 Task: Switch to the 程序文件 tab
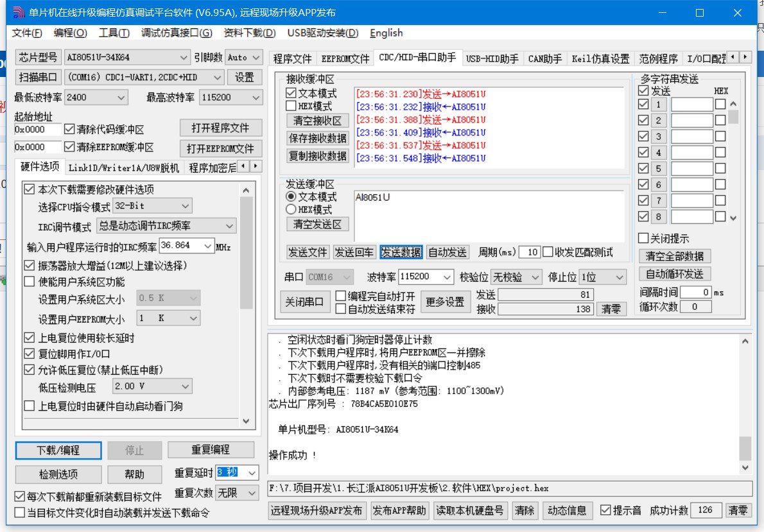coord(292,58)
